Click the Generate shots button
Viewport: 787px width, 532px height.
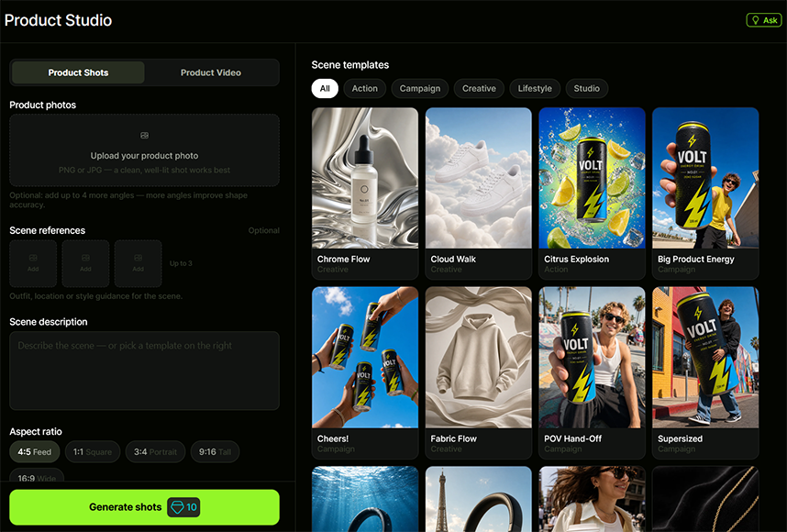[x=145, y=507]
